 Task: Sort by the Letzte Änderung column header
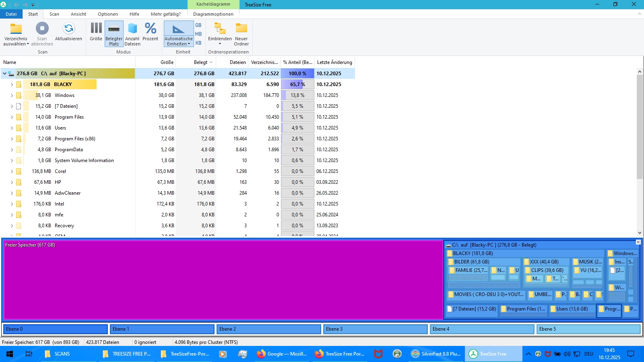(334, 62)
